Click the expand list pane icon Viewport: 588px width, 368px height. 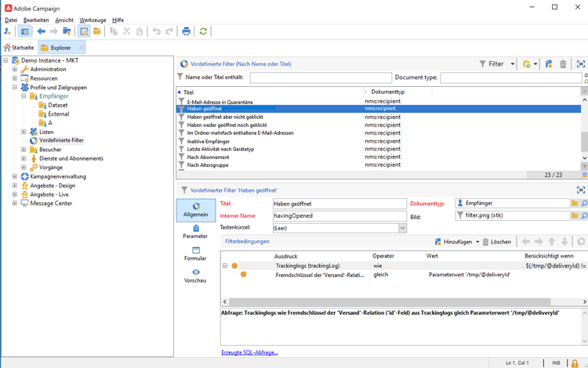tap(580, 64)
